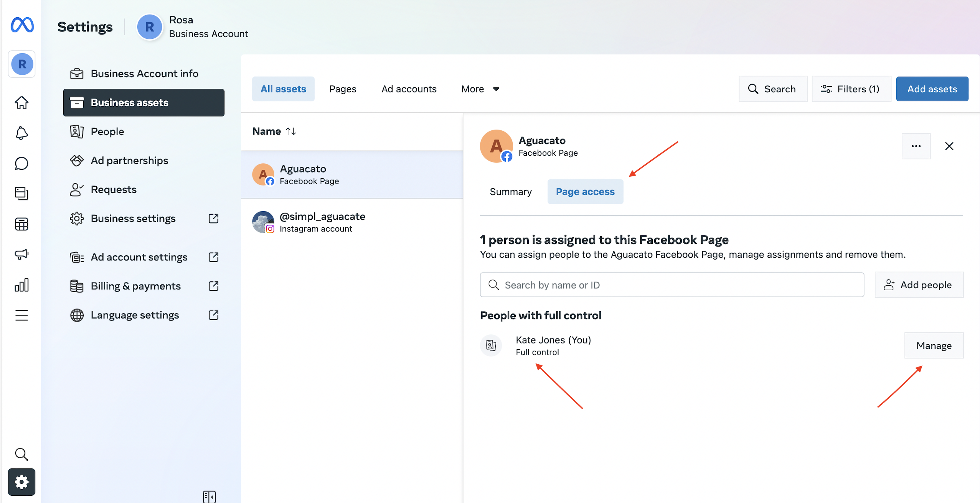Switch to the Ad accounts asset tab
980x503 pixels.
click(x=409, y=89)
